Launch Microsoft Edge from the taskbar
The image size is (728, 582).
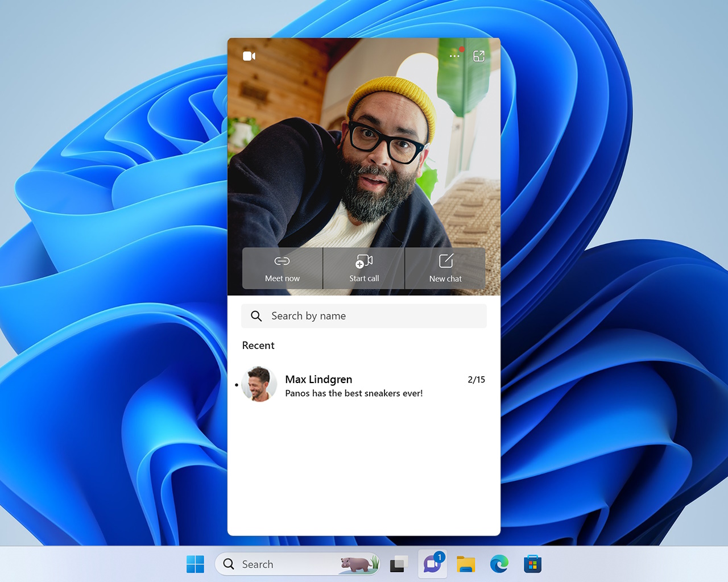pos(499,564)
